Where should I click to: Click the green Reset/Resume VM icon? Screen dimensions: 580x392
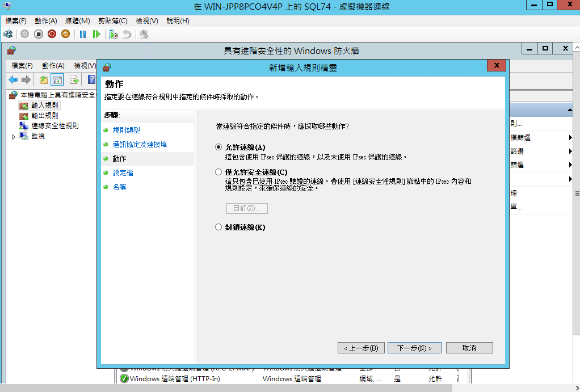click(96, 35)
